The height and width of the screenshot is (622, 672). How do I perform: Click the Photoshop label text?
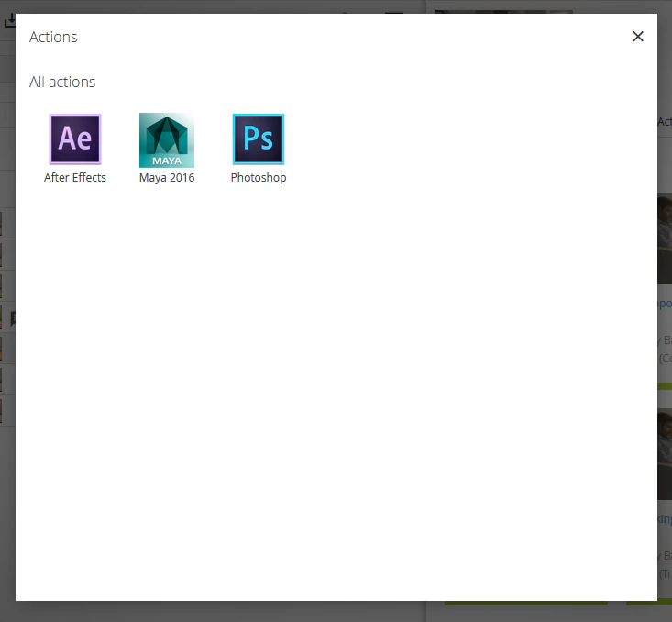coord(259,178)
